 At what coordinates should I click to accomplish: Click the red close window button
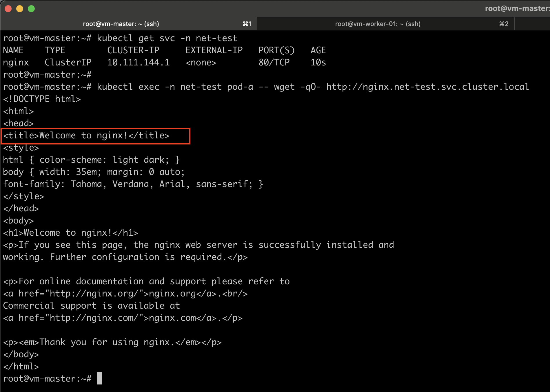click(8, 9)
